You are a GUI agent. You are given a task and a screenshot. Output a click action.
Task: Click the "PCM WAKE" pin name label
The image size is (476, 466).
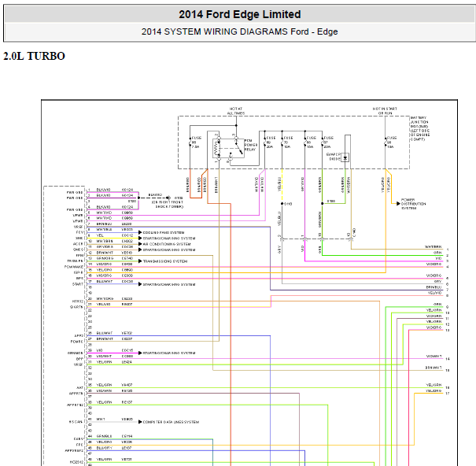point(74,267)
